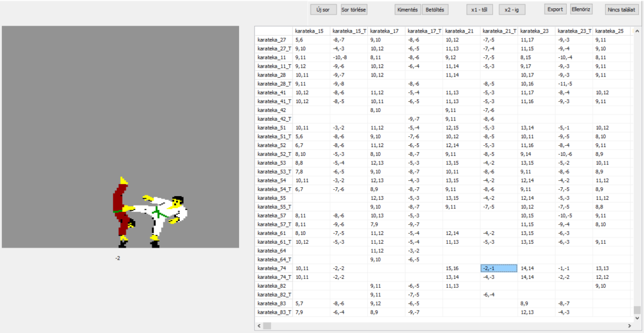Click the x1 - től button
Viewport: 644px width, 333px height.
click(480, 9)
